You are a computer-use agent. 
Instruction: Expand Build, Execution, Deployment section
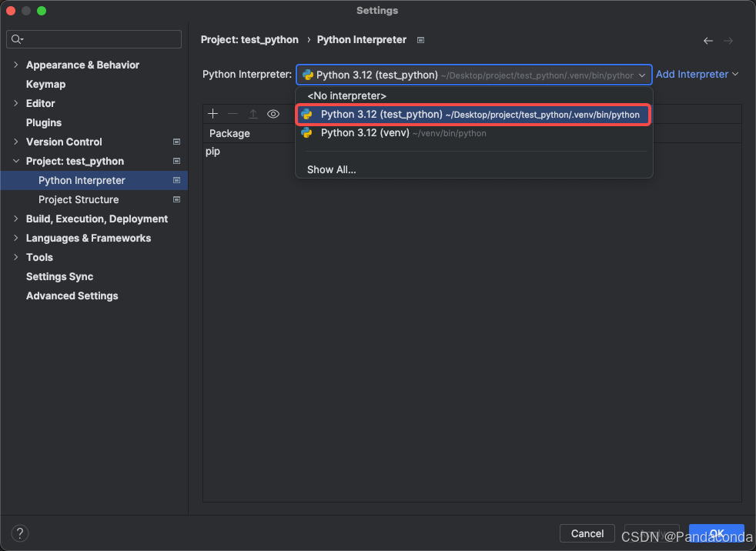(16, 219)
